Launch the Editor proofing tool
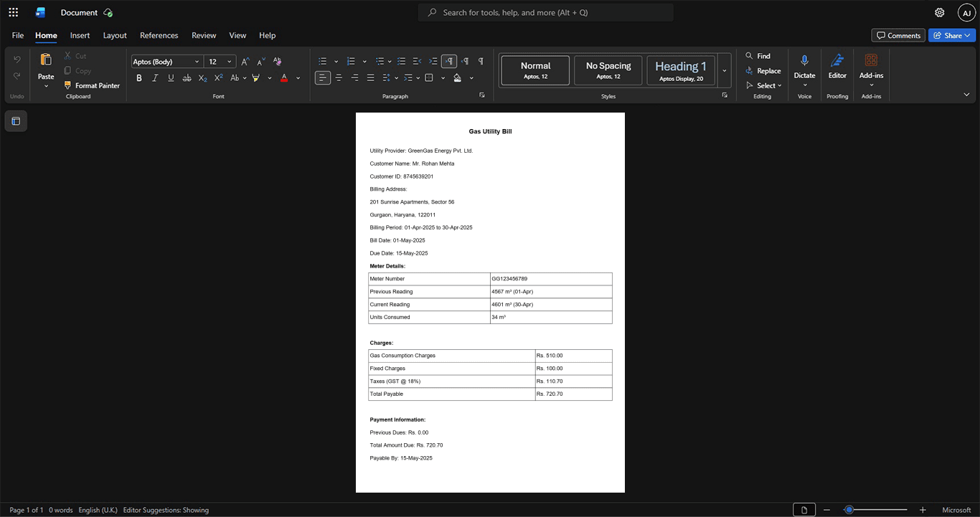 [x=837, y=61]
